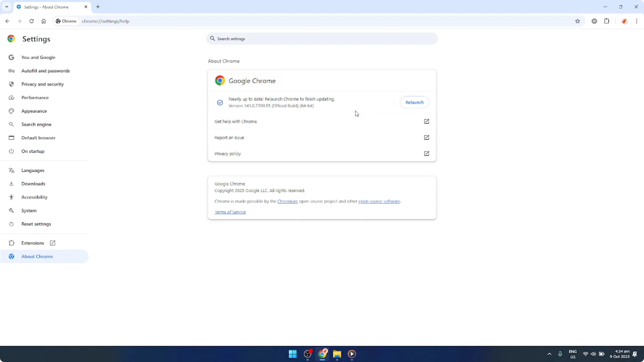Open the tab search dropdown

(6, 7)
